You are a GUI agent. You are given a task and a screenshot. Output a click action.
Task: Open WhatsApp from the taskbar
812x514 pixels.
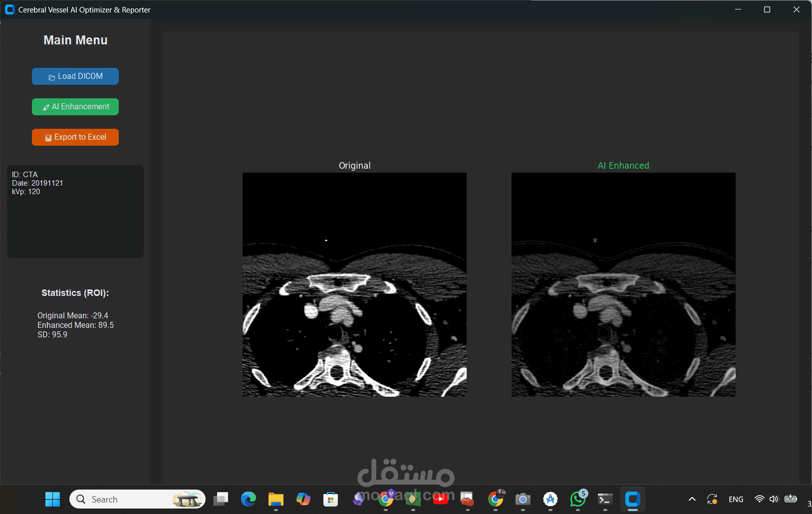[x=578, y=499]
